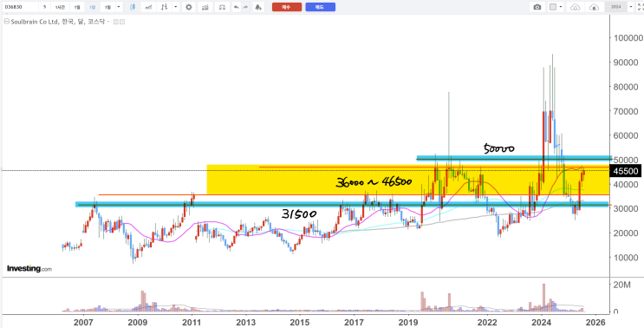644x328 pixels.
Task: Toggle fullscreen mode icon
Action: 641,7
